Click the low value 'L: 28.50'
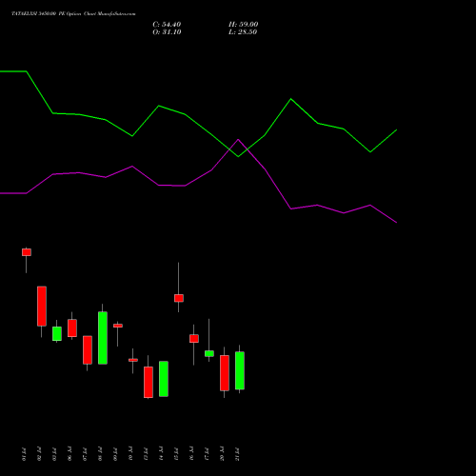Viewport: 476px width, 476px height. pyautogui.click(x=243, y=32)
